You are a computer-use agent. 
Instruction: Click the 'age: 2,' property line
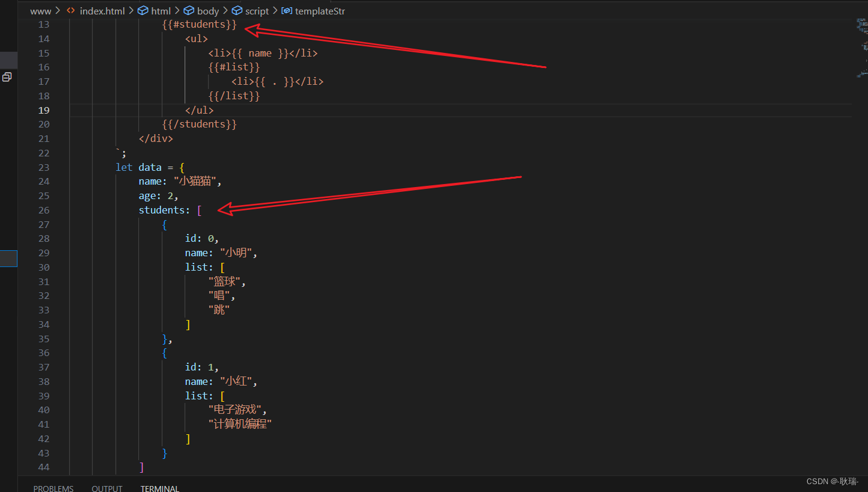click(x=159, y=196)
